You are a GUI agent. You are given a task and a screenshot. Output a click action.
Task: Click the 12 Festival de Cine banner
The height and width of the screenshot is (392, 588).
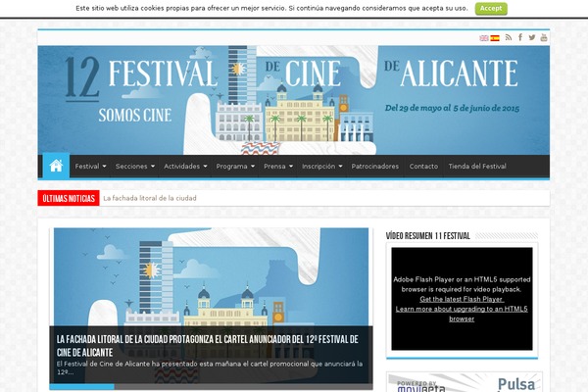click(294, 100)
